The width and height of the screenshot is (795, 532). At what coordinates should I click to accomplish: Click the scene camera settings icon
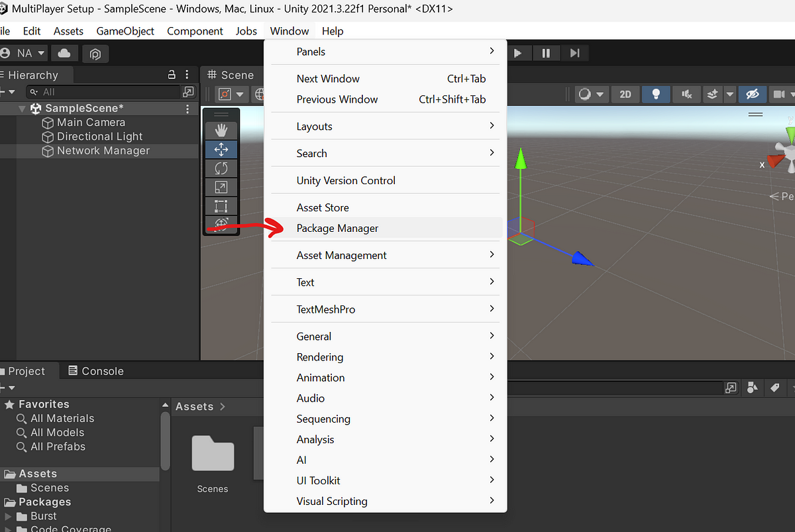pyautogui.click(x=779, y=94)
